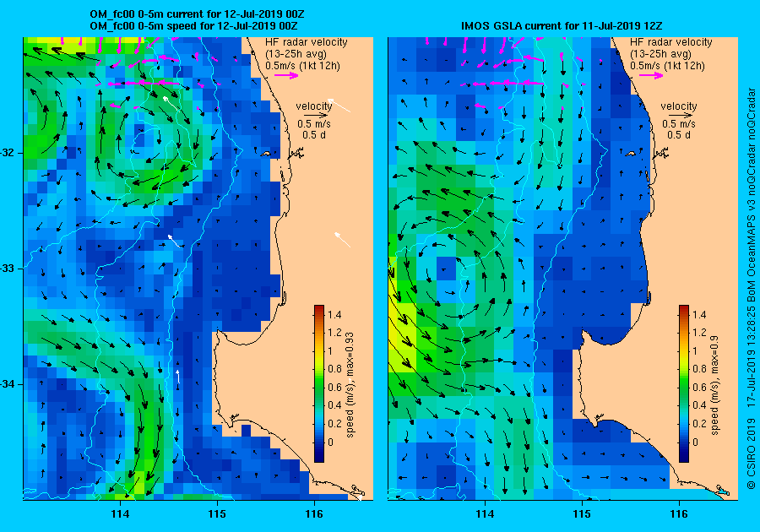
Task: Click the left map speed color bar
Action: pos(319,383)
